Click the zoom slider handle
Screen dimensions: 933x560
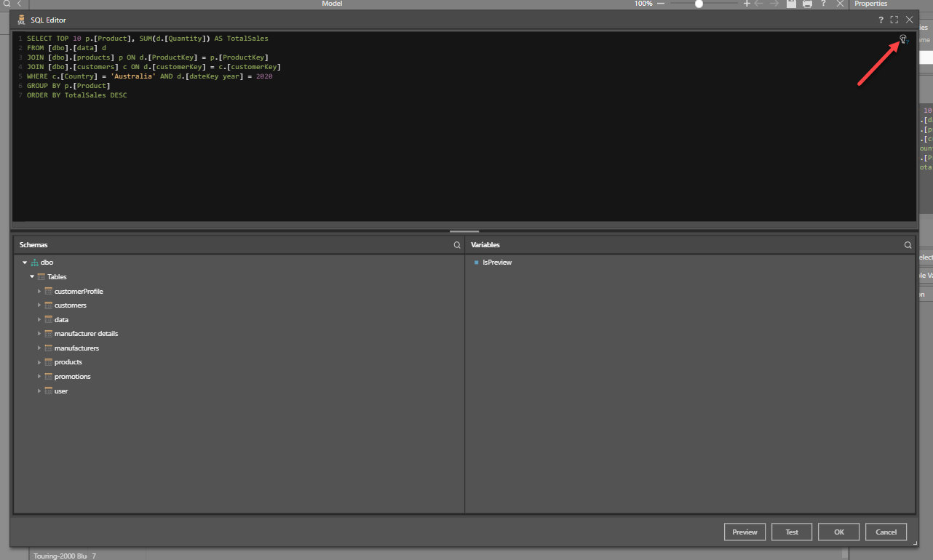[x=699, y=4]
